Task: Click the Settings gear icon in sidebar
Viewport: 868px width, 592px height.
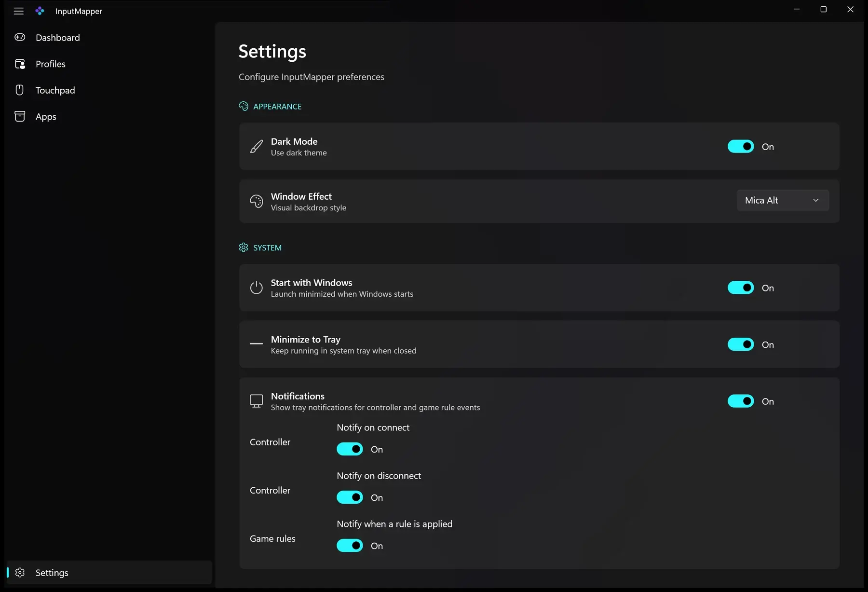Action: coord(20,572)
